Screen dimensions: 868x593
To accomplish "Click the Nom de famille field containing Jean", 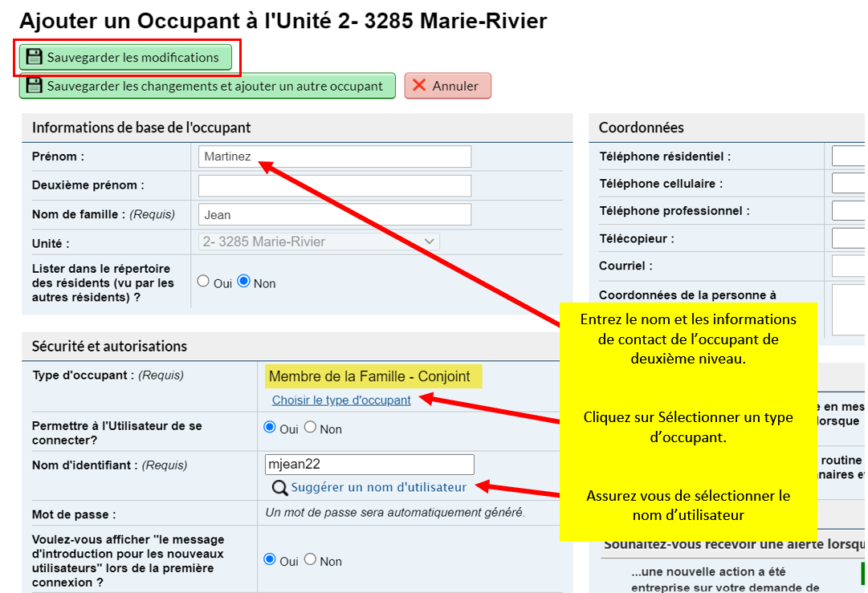I will (334, 214).
